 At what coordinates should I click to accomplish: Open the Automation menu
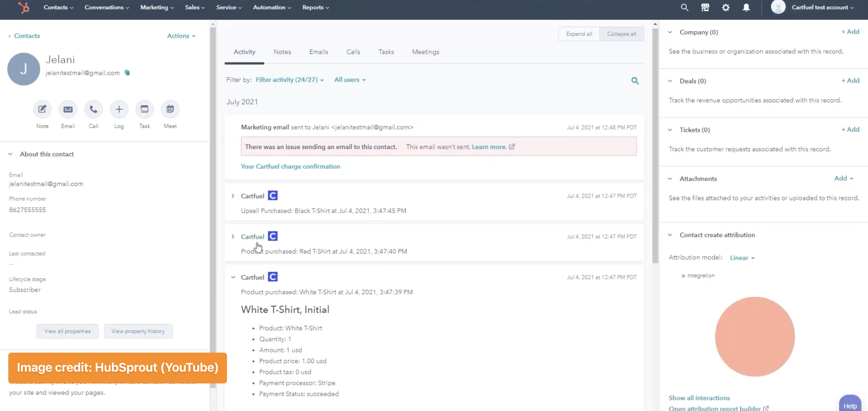272,7
